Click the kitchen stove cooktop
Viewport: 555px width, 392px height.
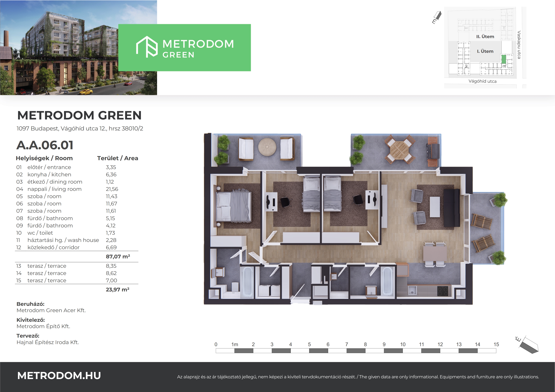[443, 291]
